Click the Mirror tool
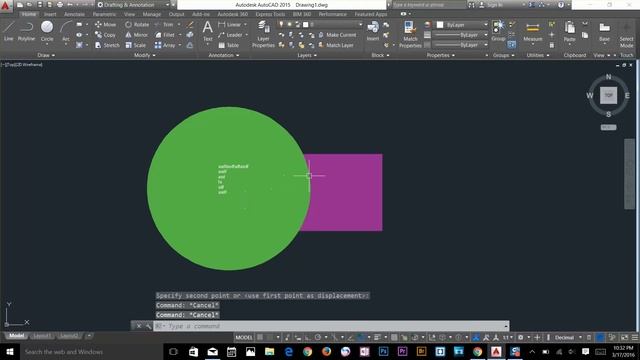Screen dimensions: 640x360 click(136, 35)
